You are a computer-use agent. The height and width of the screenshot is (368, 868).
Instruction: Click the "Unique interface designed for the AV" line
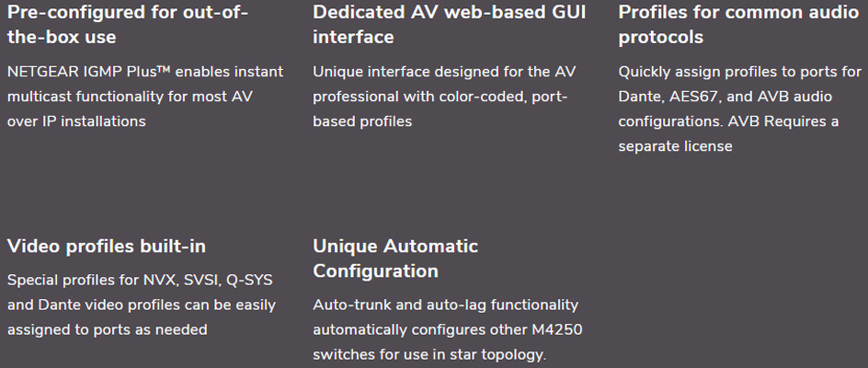coord(444,72)
